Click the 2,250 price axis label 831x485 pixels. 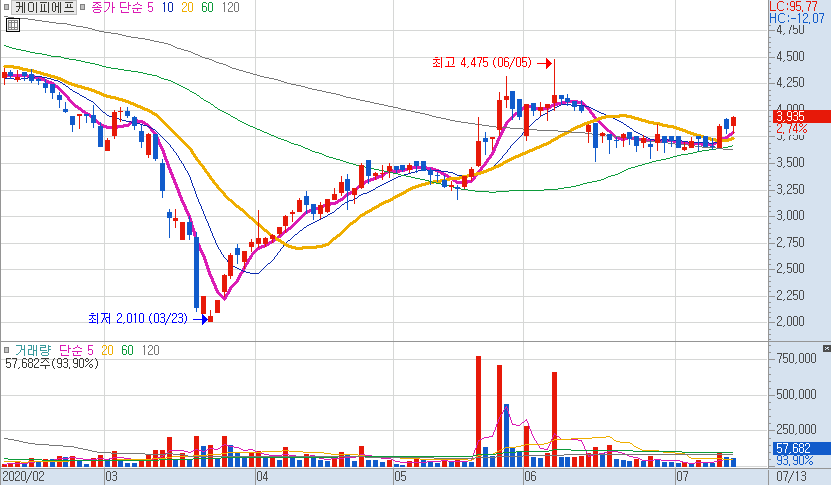coord(790,295)
